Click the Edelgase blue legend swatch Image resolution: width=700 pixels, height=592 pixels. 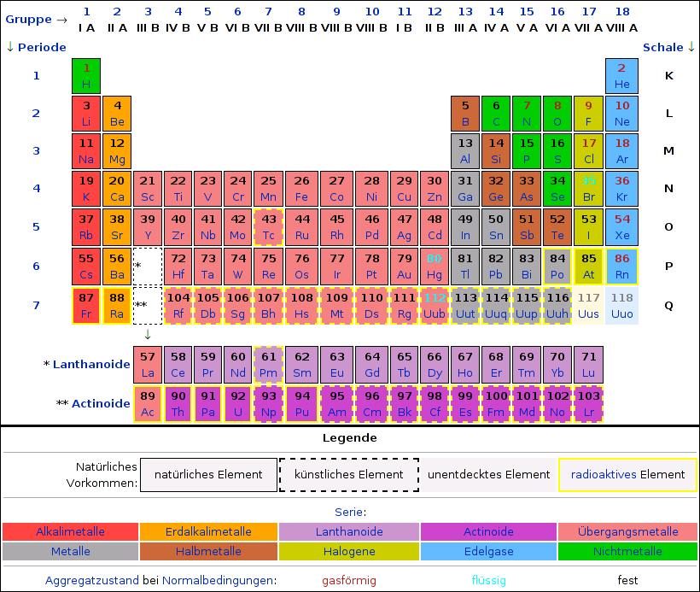click(488, 551)
